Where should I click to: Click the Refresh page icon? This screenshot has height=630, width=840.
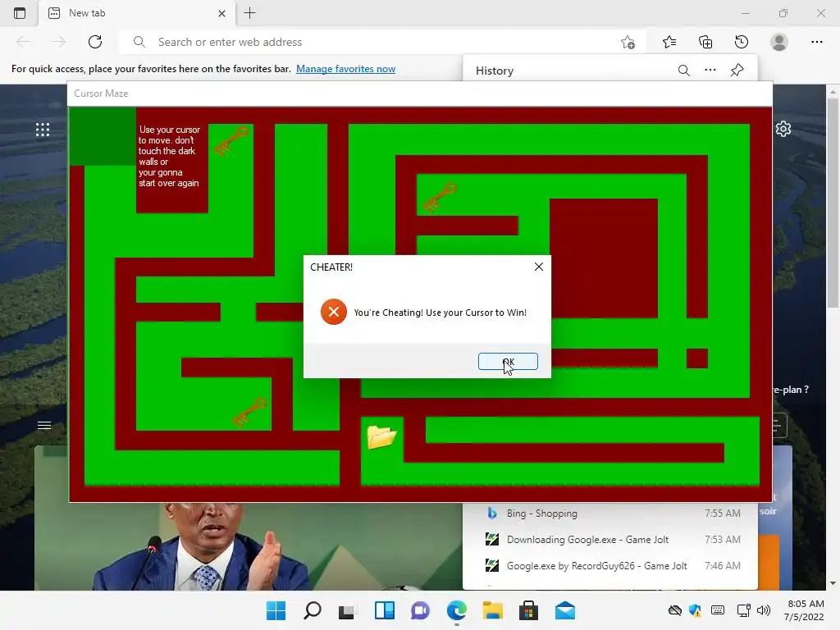pos(95,42)
